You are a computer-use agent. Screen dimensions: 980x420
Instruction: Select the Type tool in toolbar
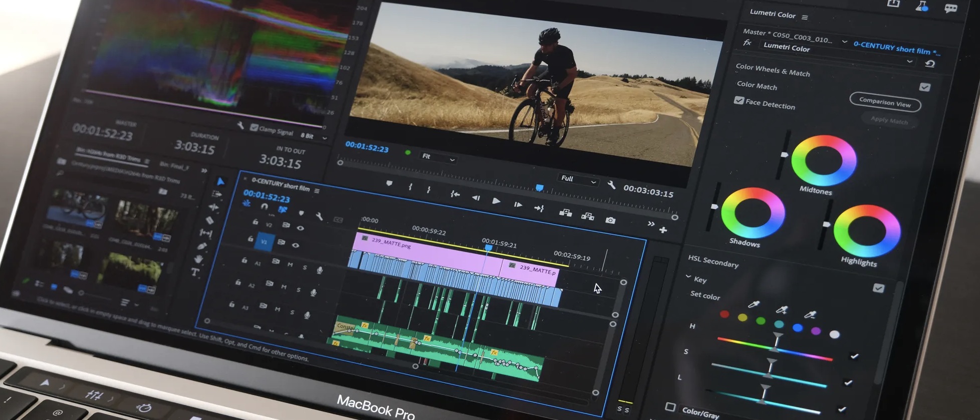point(195,272)
